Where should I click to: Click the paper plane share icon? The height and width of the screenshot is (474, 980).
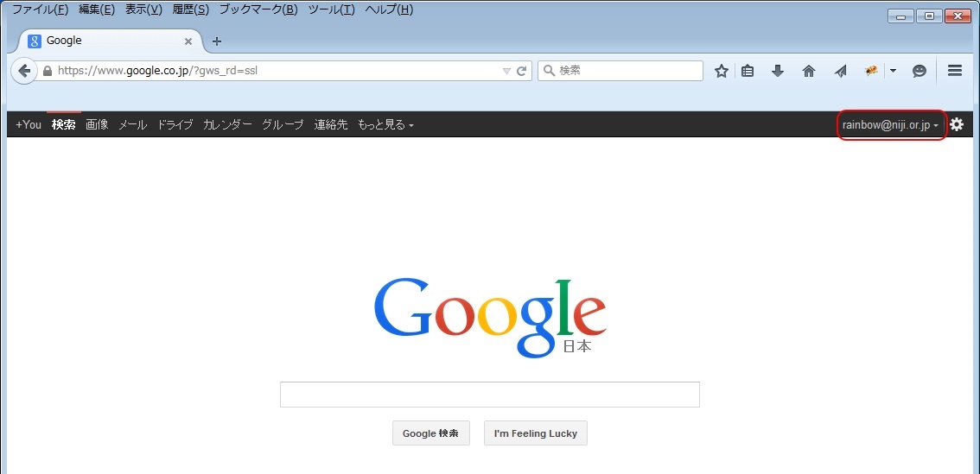point(840,71)
